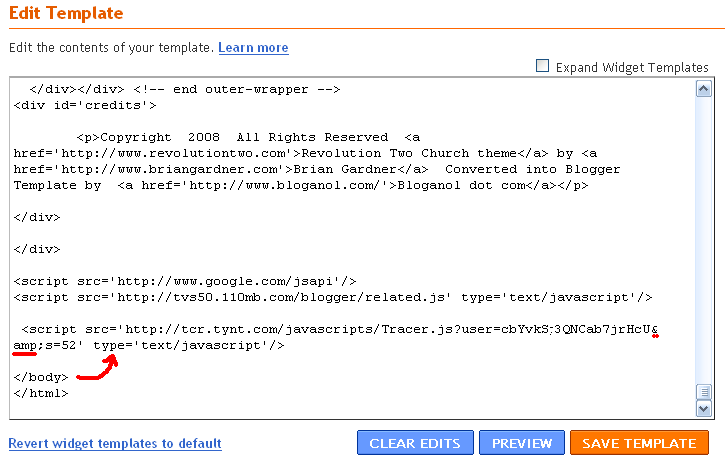Click the Save Template button
The image size is (725, 465).
pyautogui.click(x=639, y=443)
